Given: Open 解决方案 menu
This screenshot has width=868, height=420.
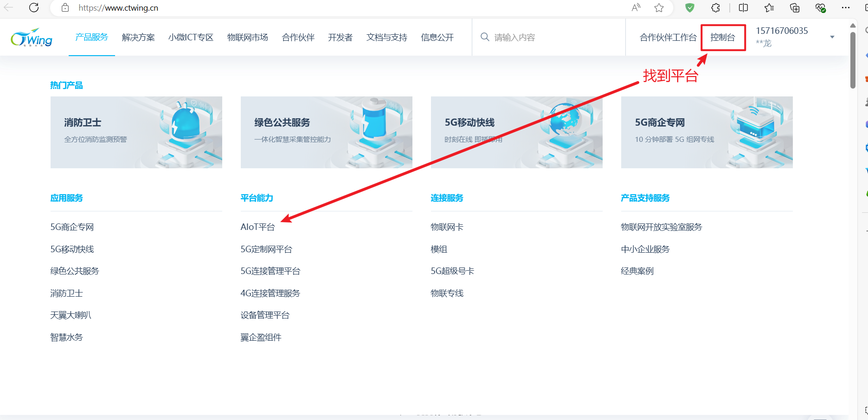Looking at the screenshot, I should (x=138, y=37).
